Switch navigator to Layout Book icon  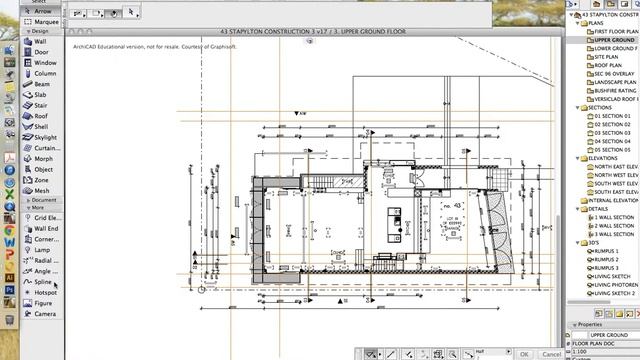pyautogui.click(x=624, y=4)
